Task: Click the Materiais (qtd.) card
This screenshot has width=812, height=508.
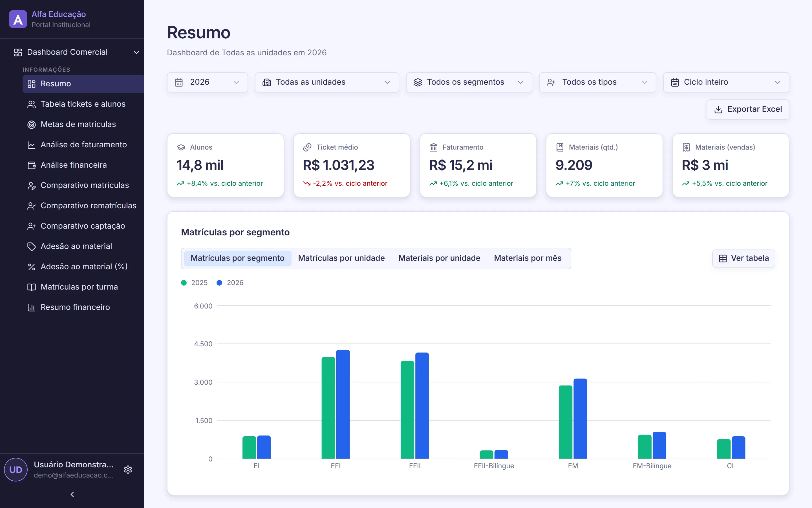Action: 604,165
